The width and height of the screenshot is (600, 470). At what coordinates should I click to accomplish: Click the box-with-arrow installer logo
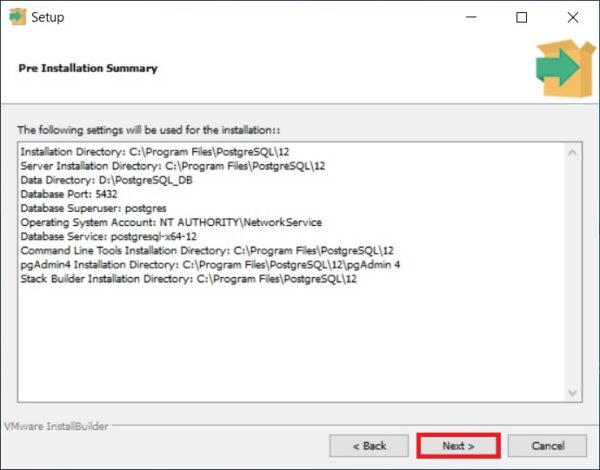pyautogui.click(x=566, y=68)
